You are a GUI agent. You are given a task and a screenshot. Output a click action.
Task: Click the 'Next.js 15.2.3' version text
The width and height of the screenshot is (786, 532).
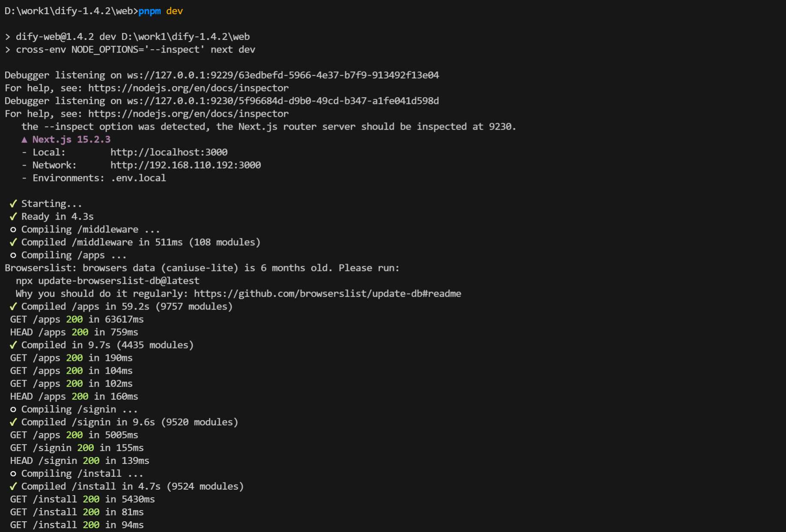[71, 140]
